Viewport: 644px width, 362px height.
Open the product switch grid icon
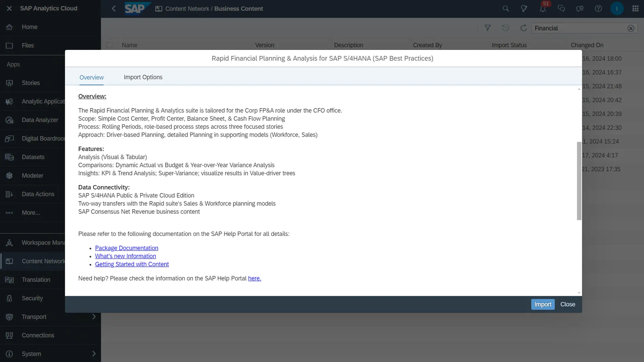[x=635, y=9]
